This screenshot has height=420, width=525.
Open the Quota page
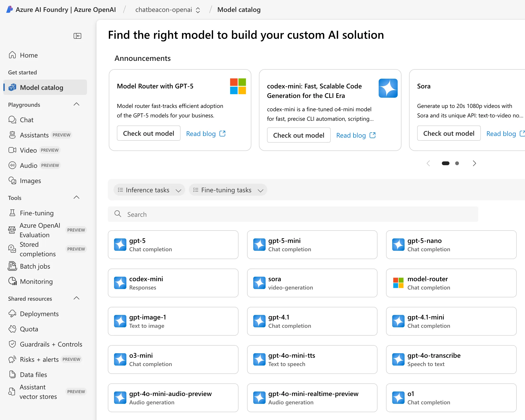(x=29, y=329)
